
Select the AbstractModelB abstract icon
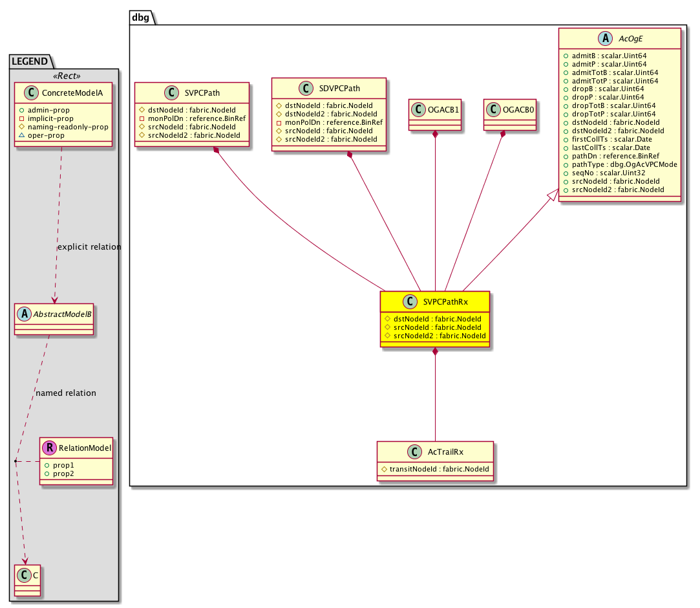[24, 314]
